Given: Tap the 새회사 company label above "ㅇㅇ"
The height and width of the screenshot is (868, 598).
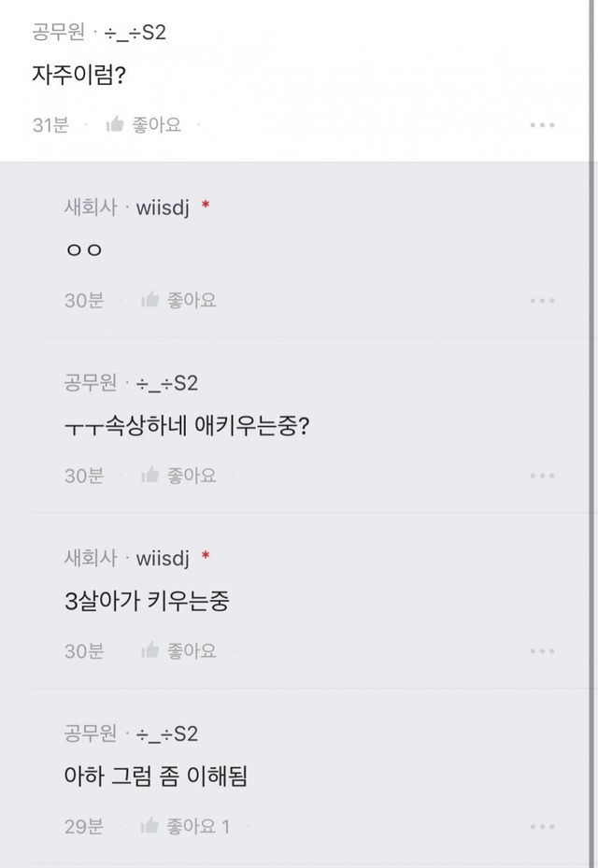Looking at the screenshot, I should (x=91, y=207).
